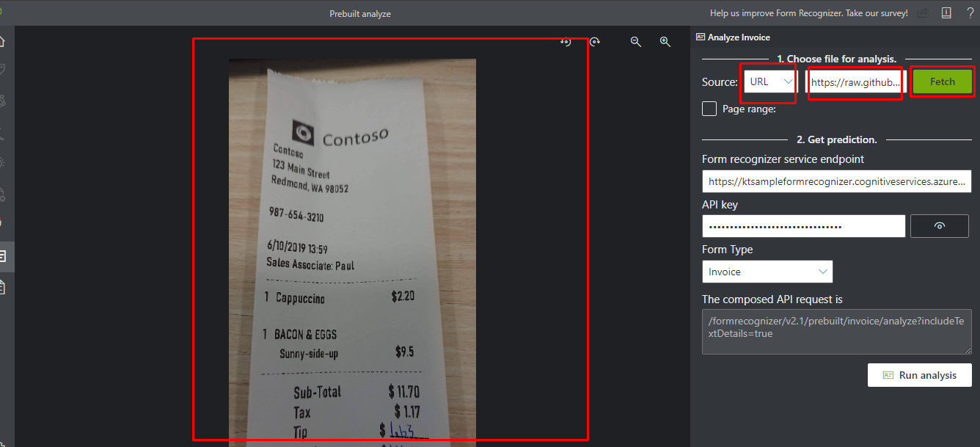Viewport: 980px width, 447px height.
Task: Zoom in on the receipt preview
Action: 665,42
